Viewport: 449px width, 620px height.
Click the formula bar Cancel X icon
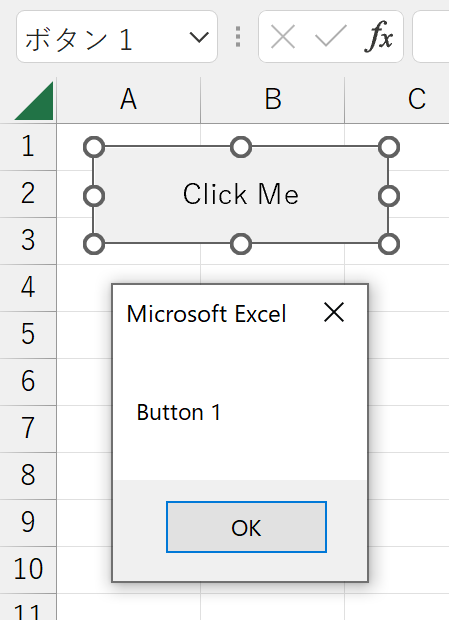(x=283, y=37)
